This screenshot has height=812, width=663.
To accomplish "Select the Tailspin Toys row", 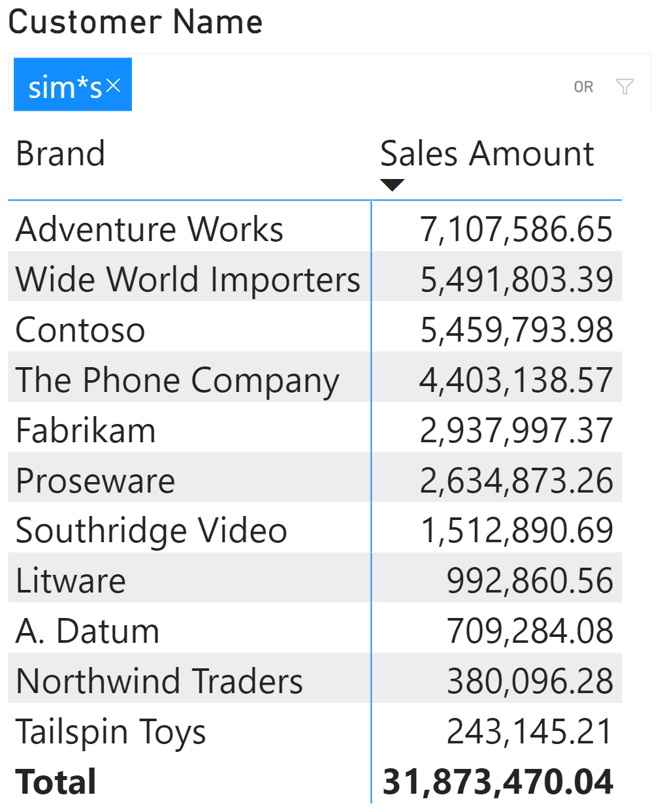I will 315,732.
